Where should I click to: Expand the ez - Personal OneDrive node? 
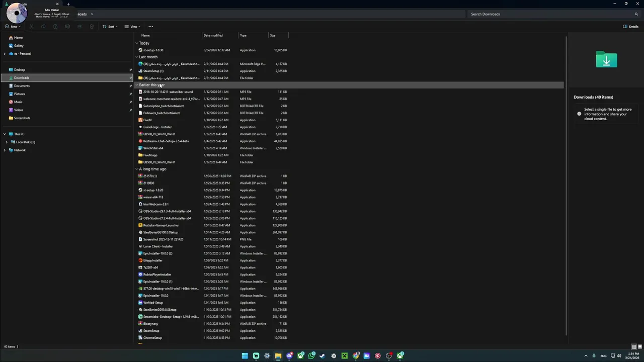(5, 54)
